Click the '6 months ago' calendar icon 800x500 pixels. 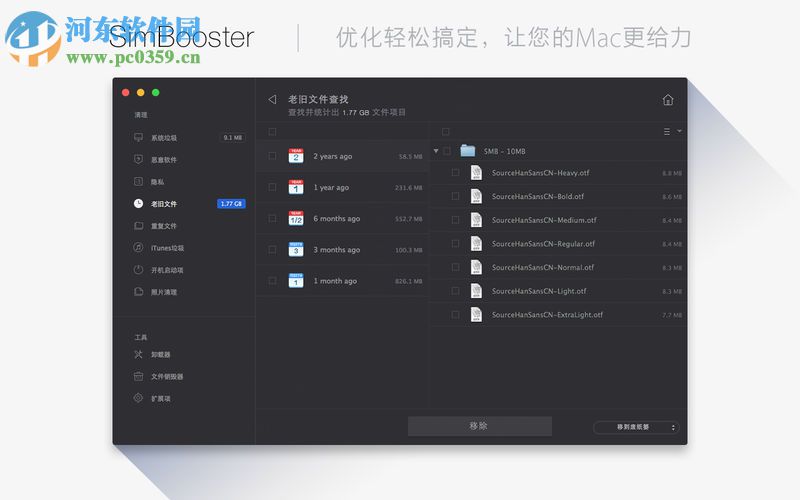point(296,218)
